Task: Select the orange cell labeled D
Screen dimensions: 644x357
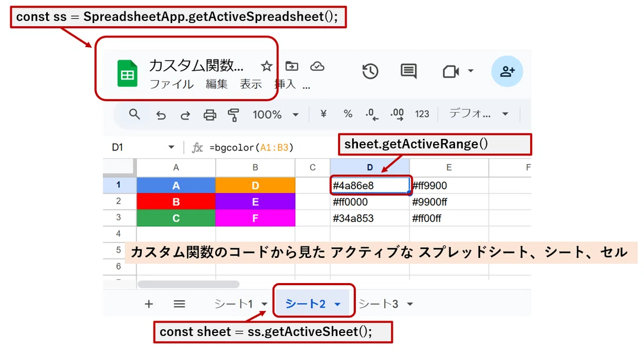Action: pos(255,185)
